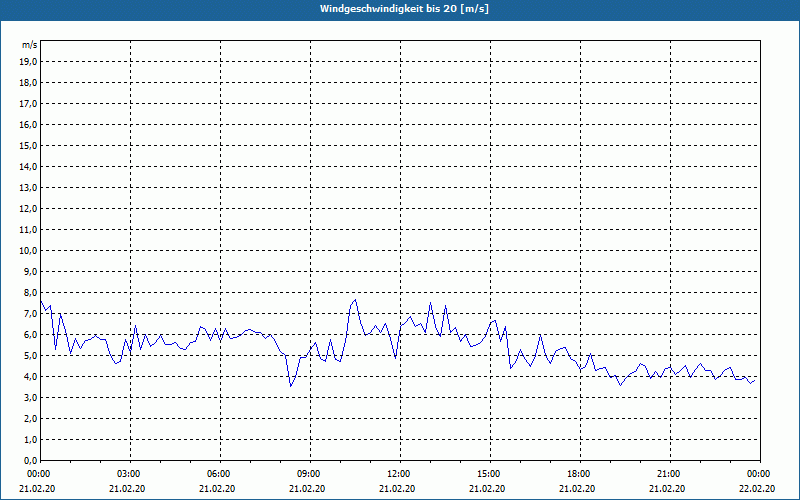The width and height of the screenshot is (800, 500).
Task: Click the '1,0' y-axis label
Action: [x=31, y=440]
